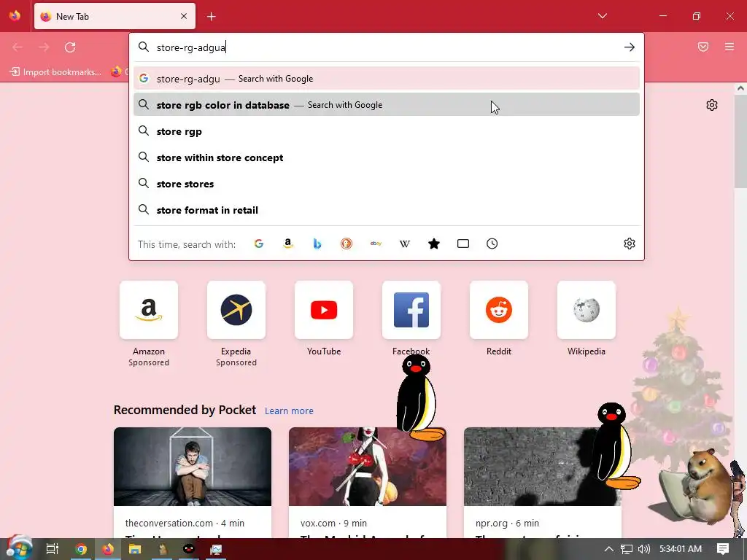The image size is (747, 560).
Task: Search bookmarks via the star icon
Action: [434, 244]
